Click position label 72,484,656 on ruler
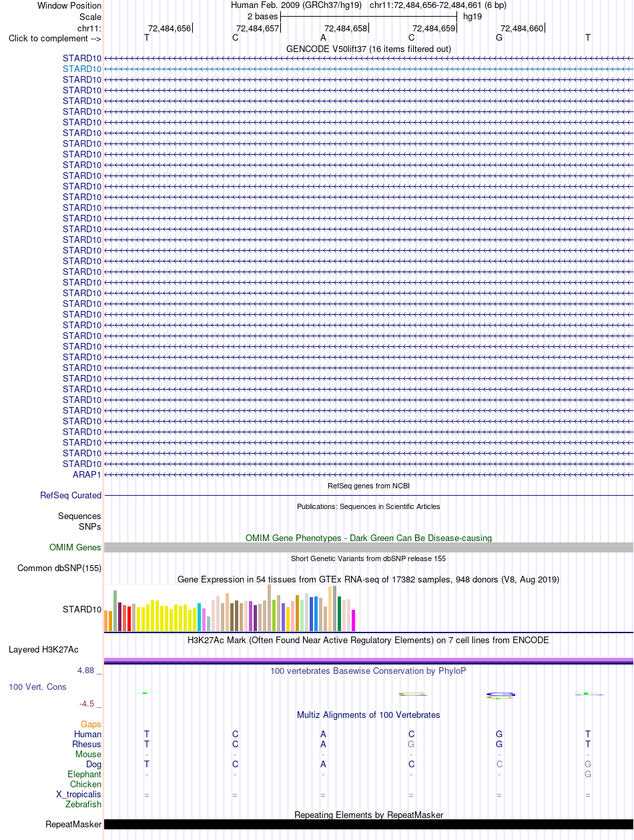The image size is (634, 840). [x=170, y=28]
